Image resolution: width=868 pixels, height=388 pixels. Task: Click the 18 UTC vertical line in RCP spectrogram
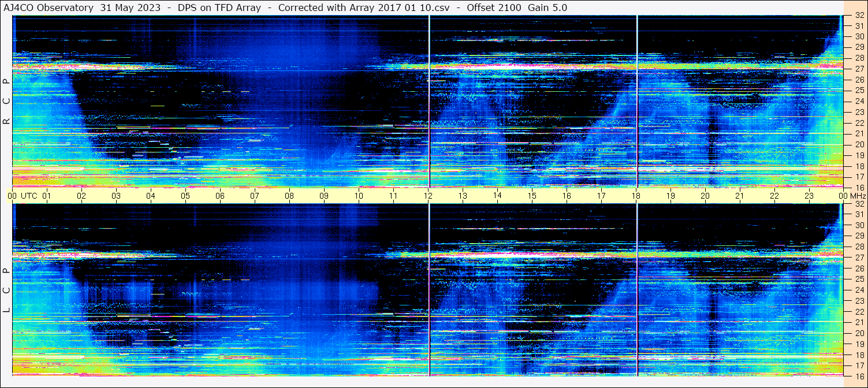coord(637,101)
